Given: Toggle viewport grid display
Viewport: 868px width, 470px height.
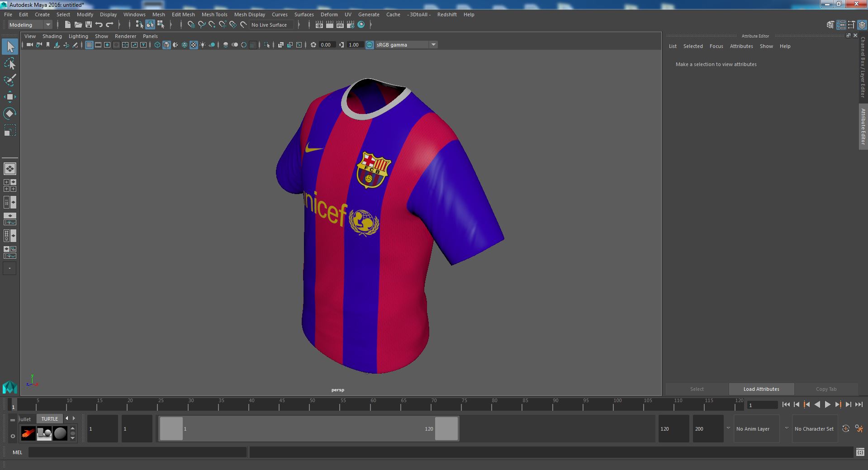Looking at the screenshot, I should click(x=89, y=45).
